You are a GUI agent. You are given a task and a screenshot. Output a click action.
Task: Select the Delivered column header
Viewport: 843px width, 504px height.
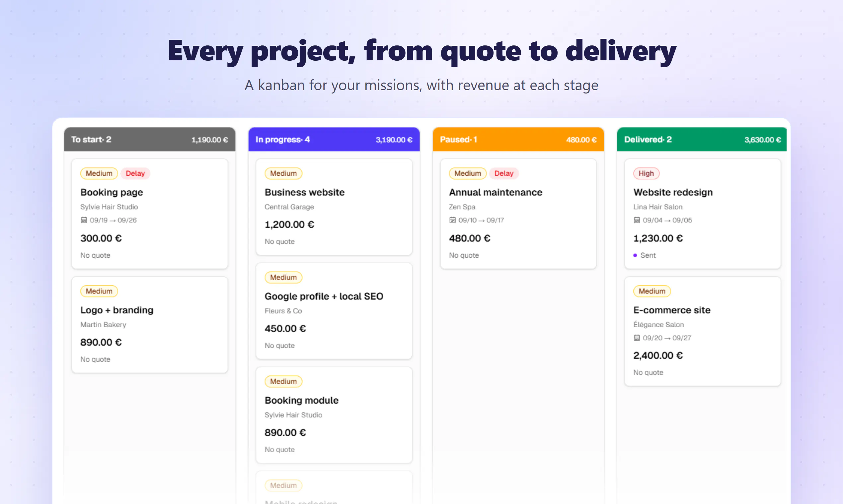pos(702,140)
